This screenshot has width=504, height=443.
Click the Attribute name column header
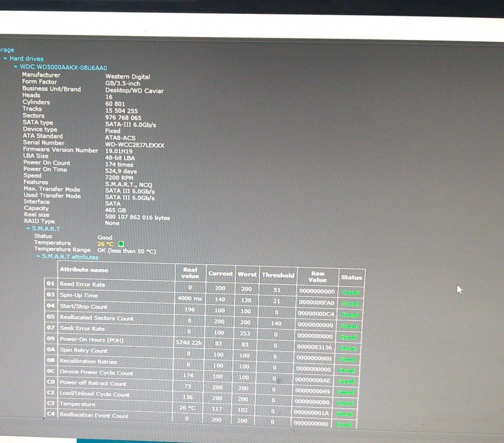[84, 270]
